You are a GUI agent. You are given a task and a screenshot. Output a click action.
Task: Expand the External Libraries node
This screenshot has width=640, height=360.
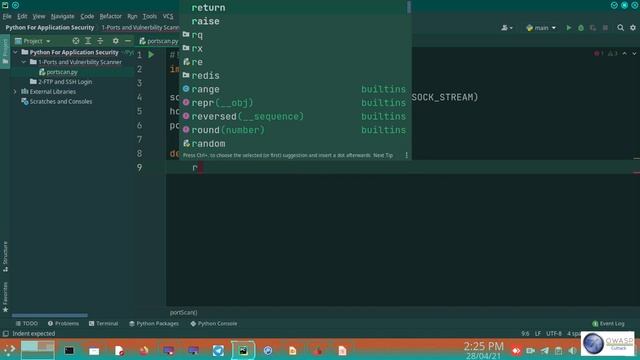tap(16, 91)
